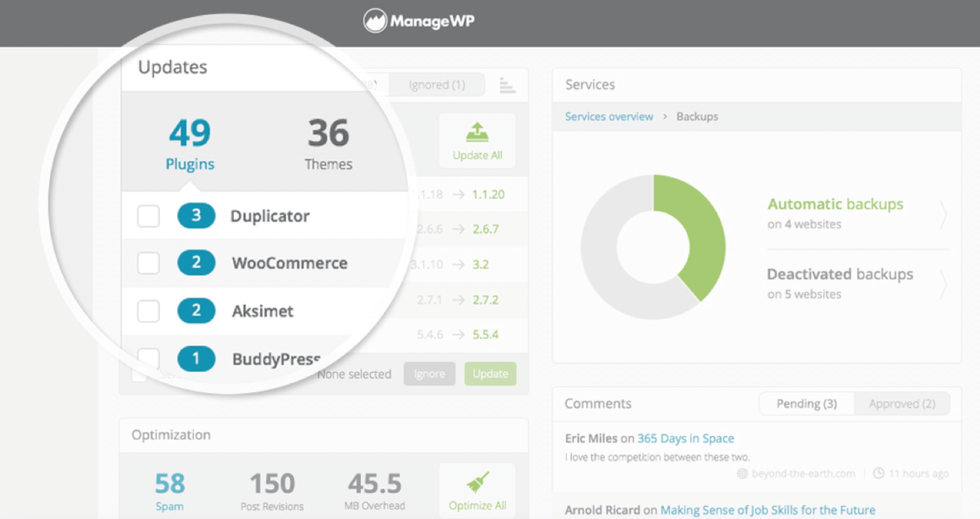The width and height of the screenshot is (980, 519).
Task: Click version 1.1.20 in the update list
Action: coord(488,194)
